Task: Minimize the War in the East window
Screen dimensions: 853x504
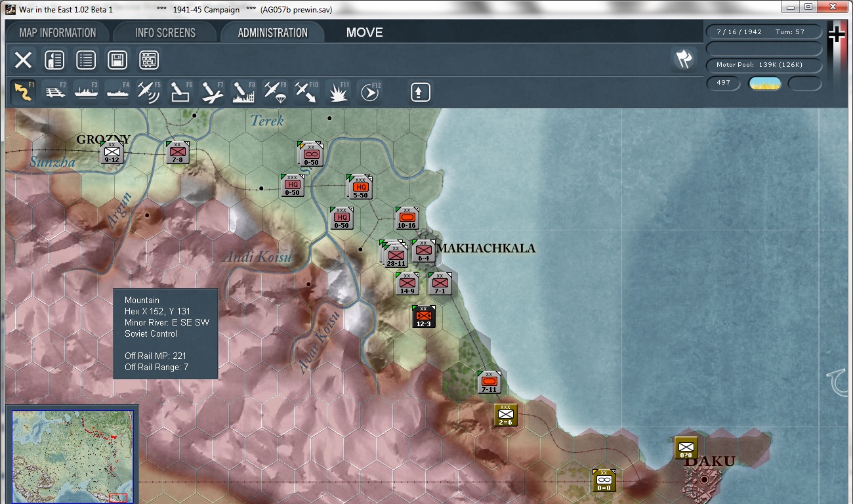Action: pos(791,7)
